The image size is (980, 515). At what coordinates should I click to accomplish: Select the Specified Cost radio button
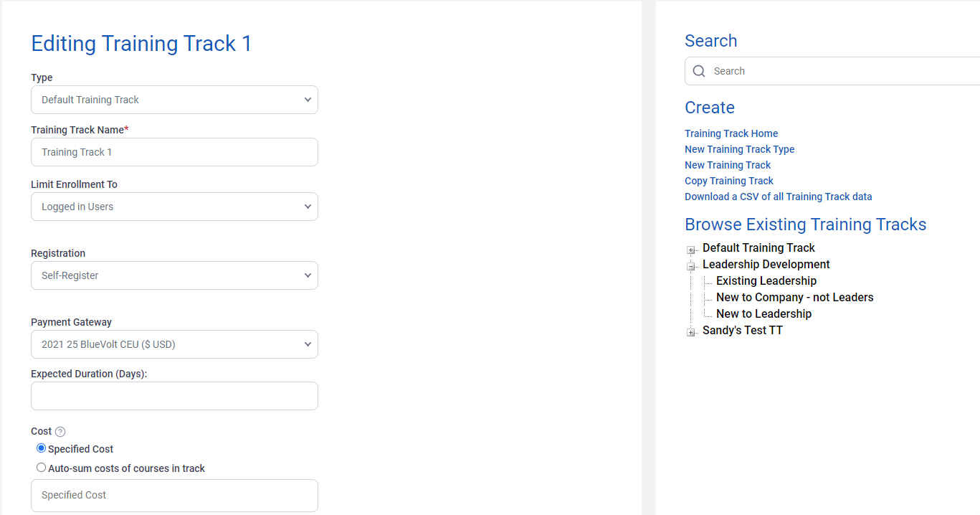[42, 448]
